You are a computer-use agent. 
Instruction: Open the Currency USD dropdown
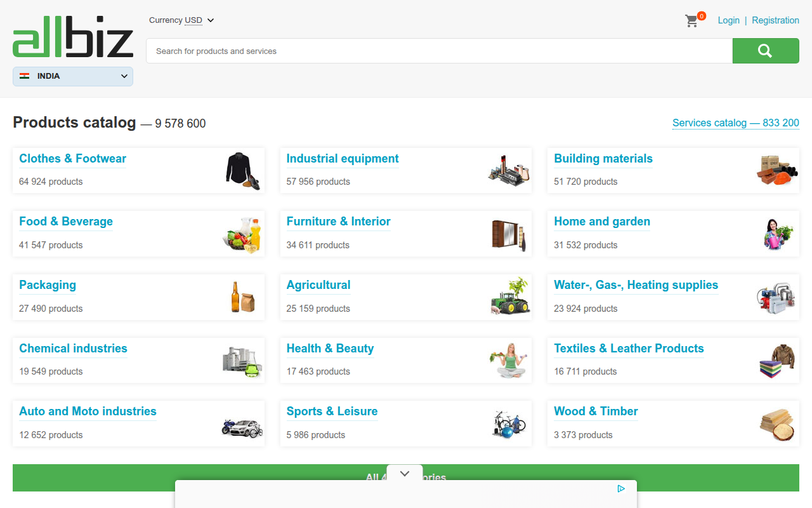coord(181,20)
